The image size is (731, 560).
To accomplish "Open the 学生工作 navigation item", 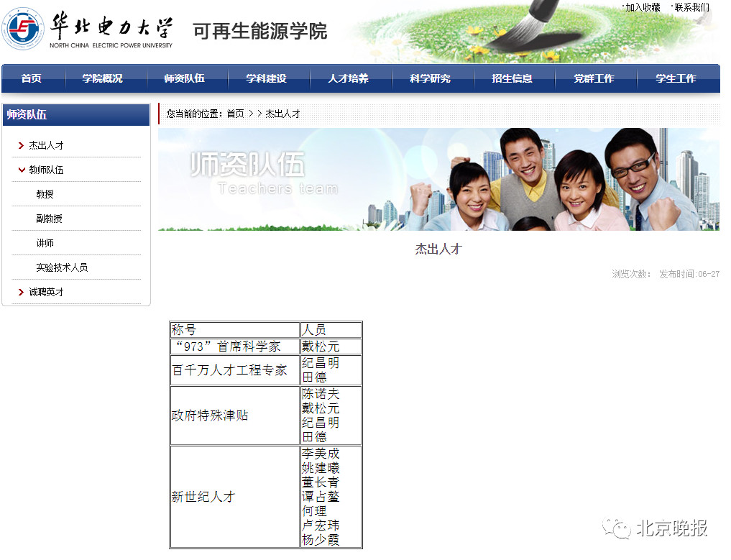I will click(676, 79).
